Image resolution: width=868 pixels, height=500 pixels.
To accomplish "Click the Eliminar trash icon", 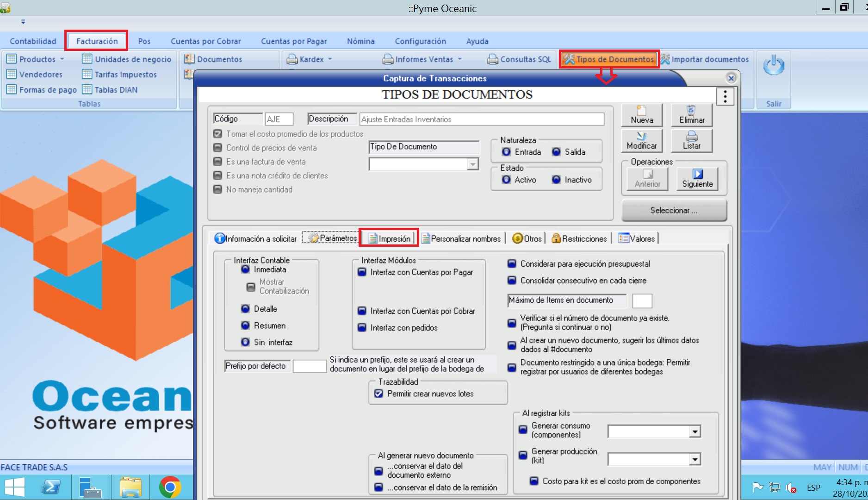I will click(691, 110).
